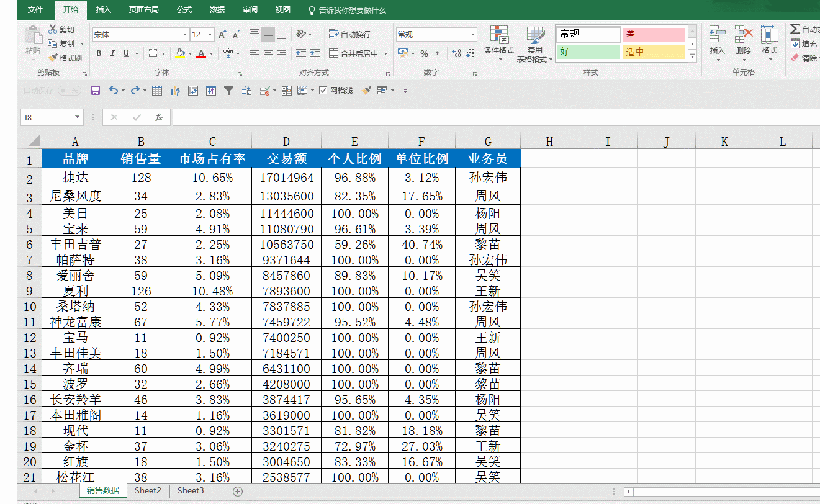The height and width of the screenshot is (504, 820).
Task: Expand the cell styles gallery more arrow
Action: click(693, 56)
